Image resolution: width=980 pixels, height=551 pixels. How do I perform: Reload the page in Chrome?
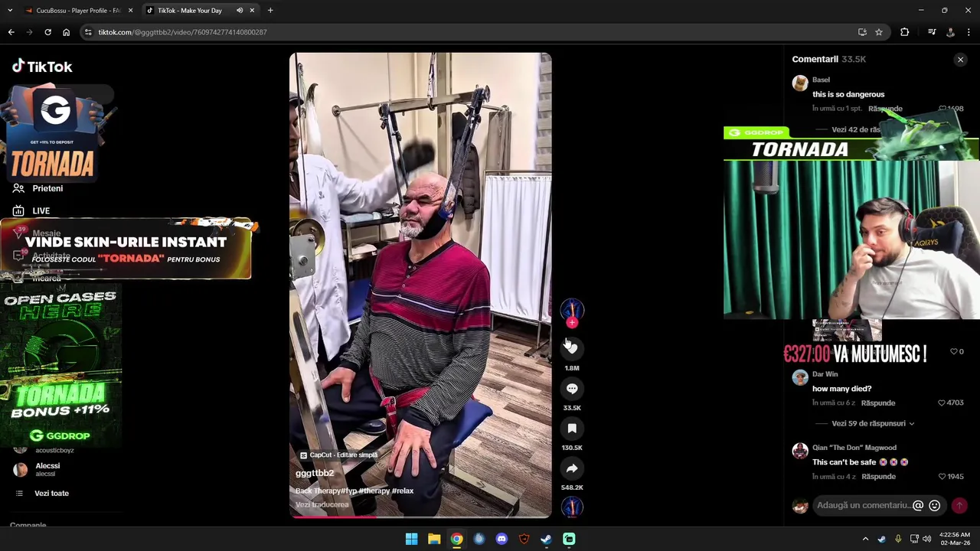click(x=47, y=32)
